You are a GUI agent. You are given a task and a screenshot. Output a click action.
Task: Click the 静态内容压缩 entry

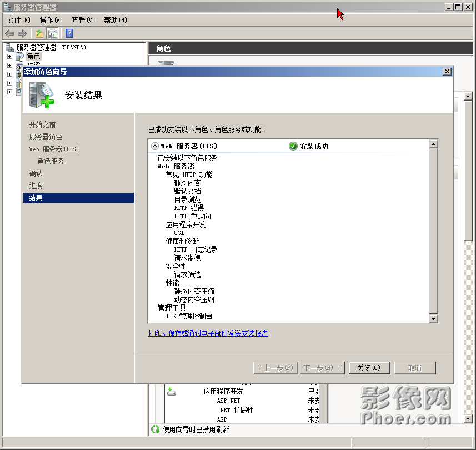click(194, 291)
